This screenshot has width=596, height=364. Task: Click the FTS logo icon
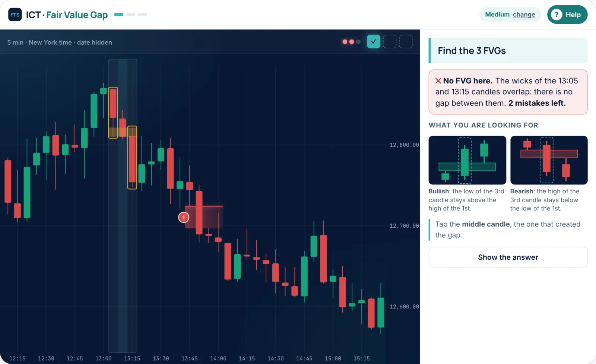coord(15,15)
